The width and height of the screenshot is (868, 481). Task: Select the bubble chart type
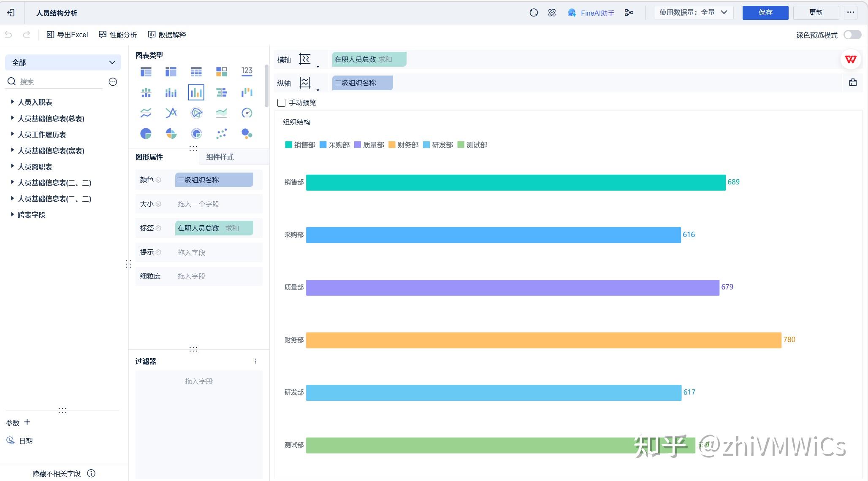(247, 134)
